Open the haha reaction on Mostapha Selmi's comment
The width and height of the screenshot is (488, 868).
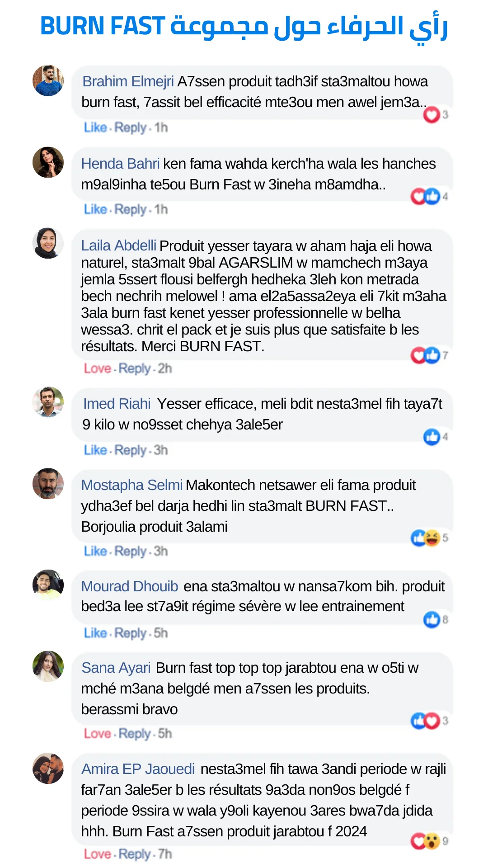(x=432, y=538)
